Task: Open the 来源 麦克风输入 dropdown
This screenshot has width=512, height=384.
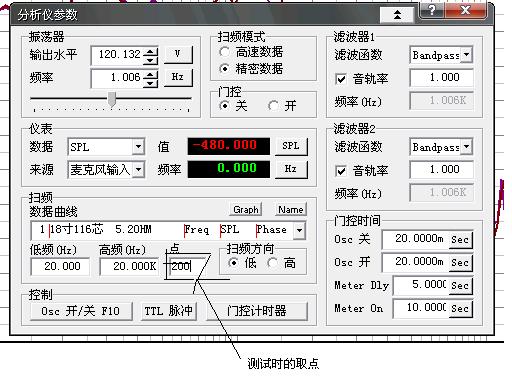Action: tap(138, 170)
